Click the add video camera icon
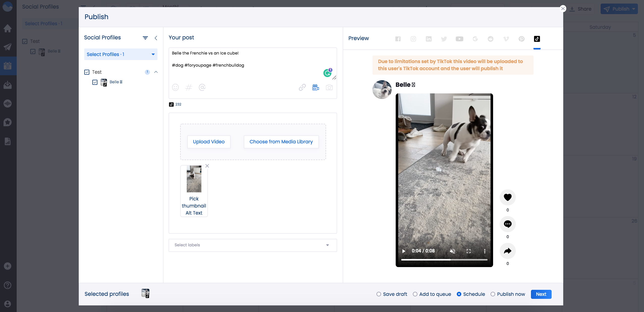The image size is (644, 312). [316, 87]
